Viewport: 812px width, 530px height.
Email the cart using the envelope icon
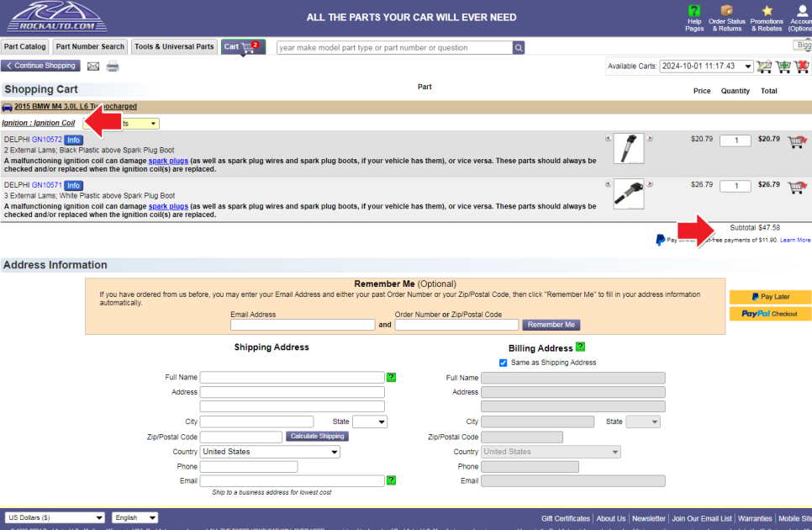93,66
